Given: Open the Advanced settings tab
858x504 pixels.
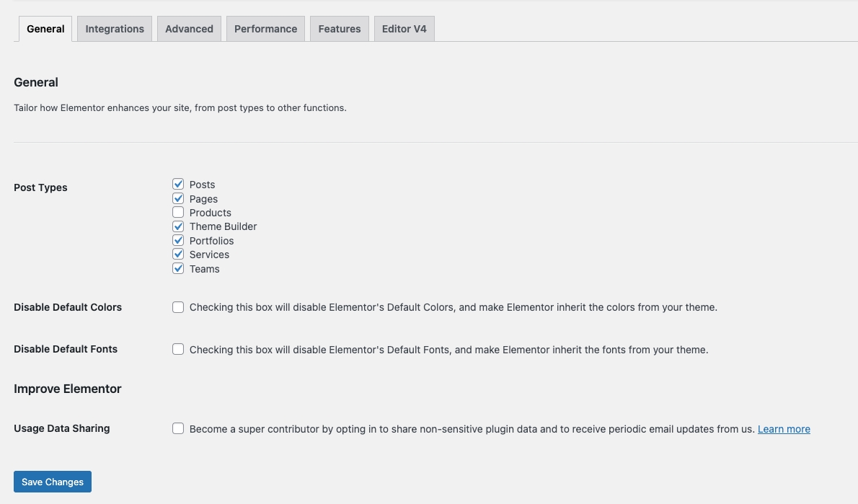Looking at the screenshot, I should point(189,29).
